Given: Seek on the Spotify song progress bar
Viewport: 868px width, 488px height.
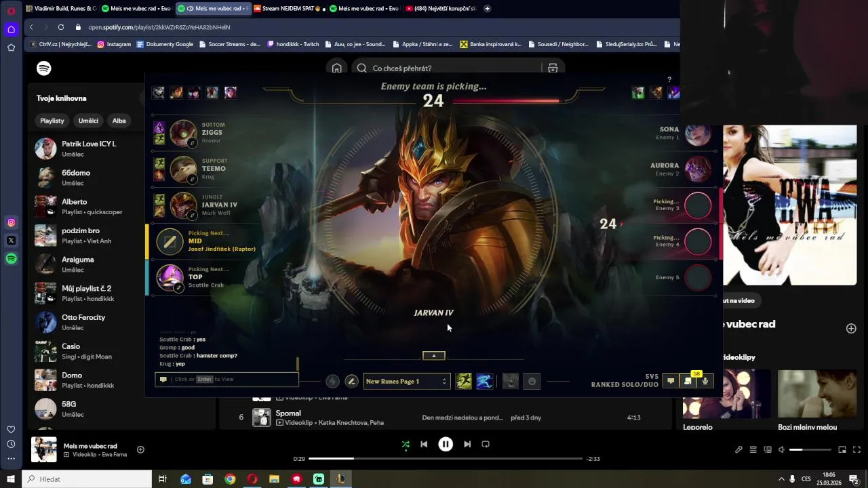Looking at the screenshot, I should point(446,459).
